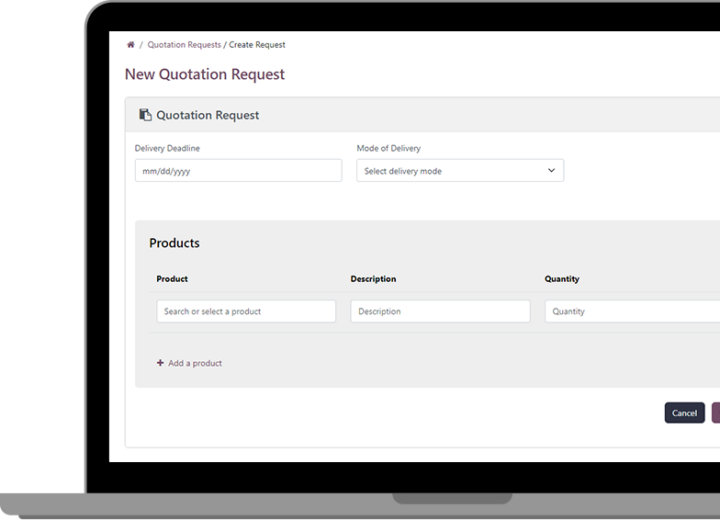Open the Select delivery mode dropdown
720x520 pixels.
pos(460,170)
